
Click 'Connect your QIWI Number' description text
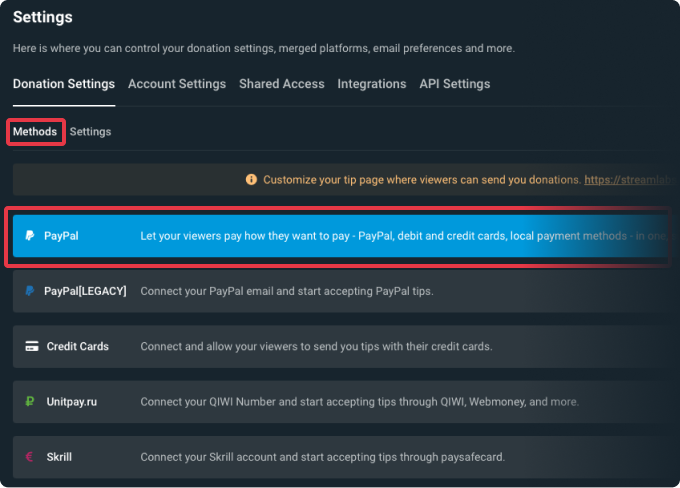tap(360, 402)
